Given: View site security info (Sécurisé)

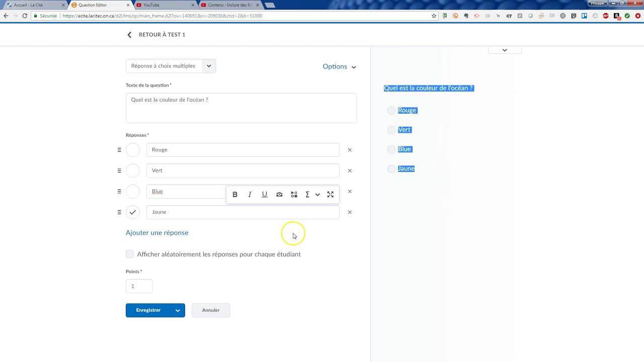Looking at the screenshot, I should [x=45, y=16].
